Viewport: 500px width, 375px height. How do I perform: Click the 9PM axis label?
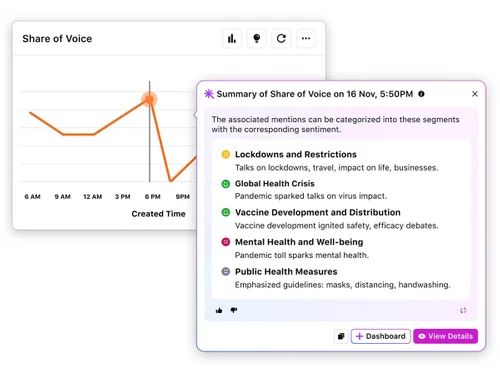click(183, 197)
